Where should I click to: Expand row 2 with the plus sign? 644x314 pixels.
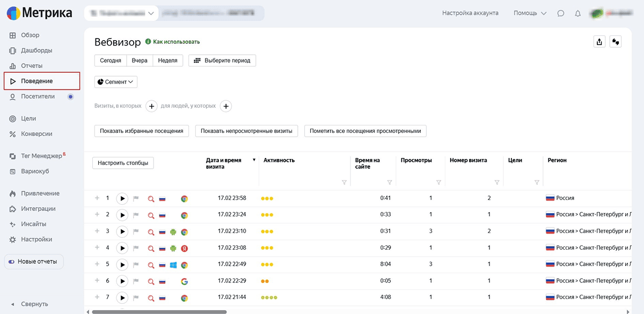(97, 215)
